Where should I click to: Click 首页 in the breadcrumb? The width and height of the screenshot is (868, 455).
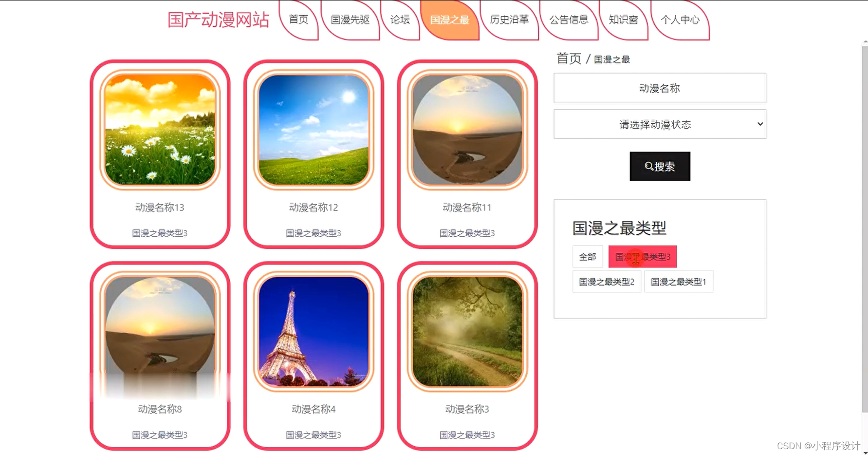coord(569,58)
